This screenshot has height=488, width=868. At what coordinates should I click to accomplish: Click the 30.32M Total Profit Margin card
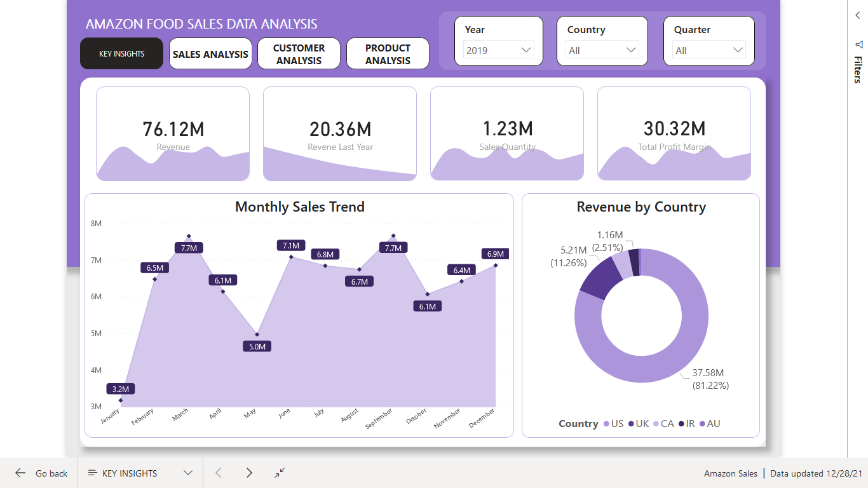tap(674, 133)
